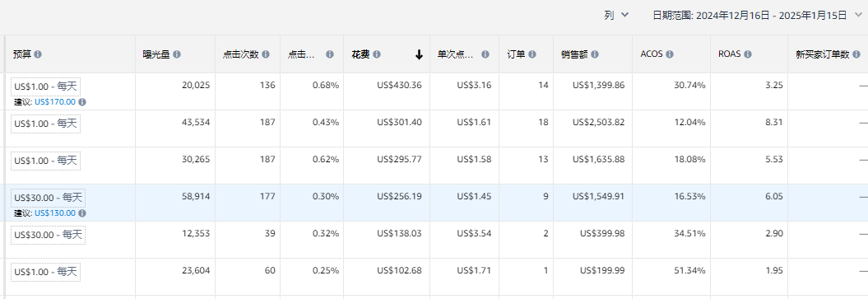Click info icon next to US$130.00 suggestion
The image size is (868, 299).
(x=82, y=213)
